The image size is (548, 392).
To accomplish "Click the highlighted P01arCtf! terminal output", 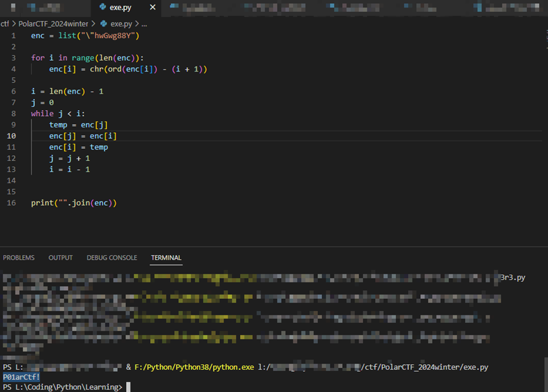I will 21,377.
